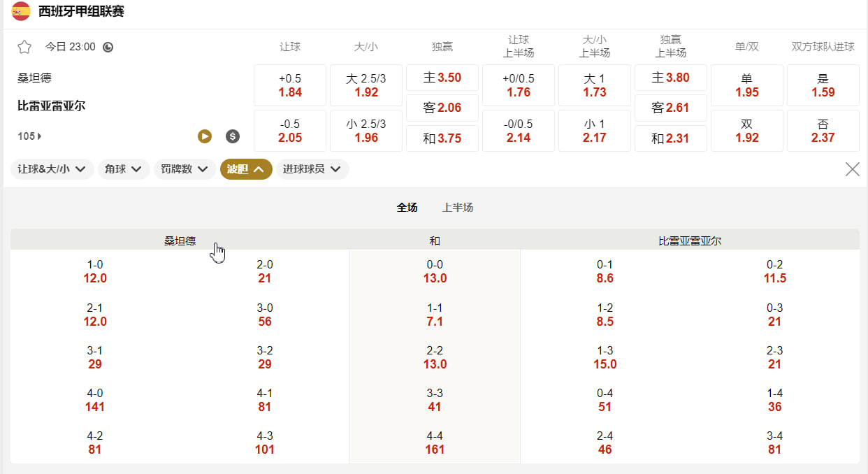Select first half 和 odds 2.31
The image size is (868, 474).
click(671, 138)
